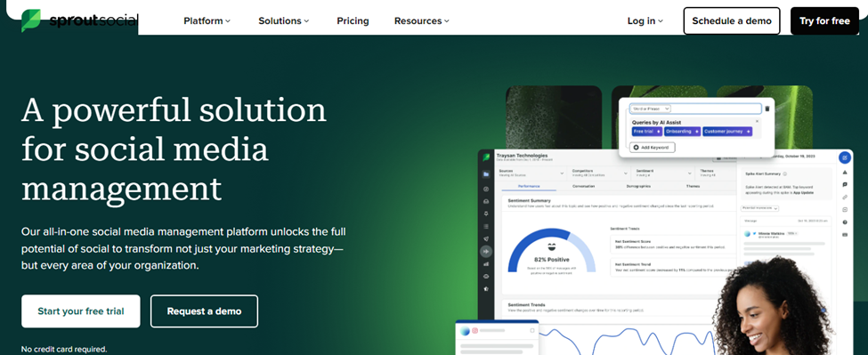Click the 82% Positive value
Image resolution: width=868 pixels, height=355 pixels.
click(551, 259)
